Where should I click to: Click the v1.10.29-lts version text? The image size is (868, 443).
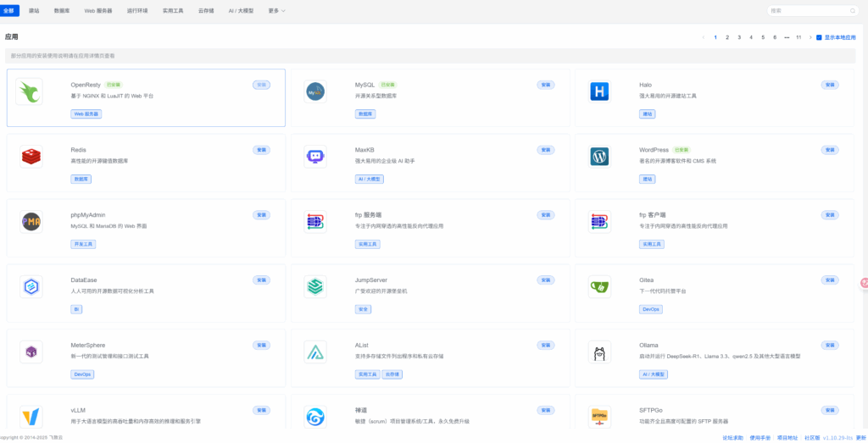pos(837,437)
